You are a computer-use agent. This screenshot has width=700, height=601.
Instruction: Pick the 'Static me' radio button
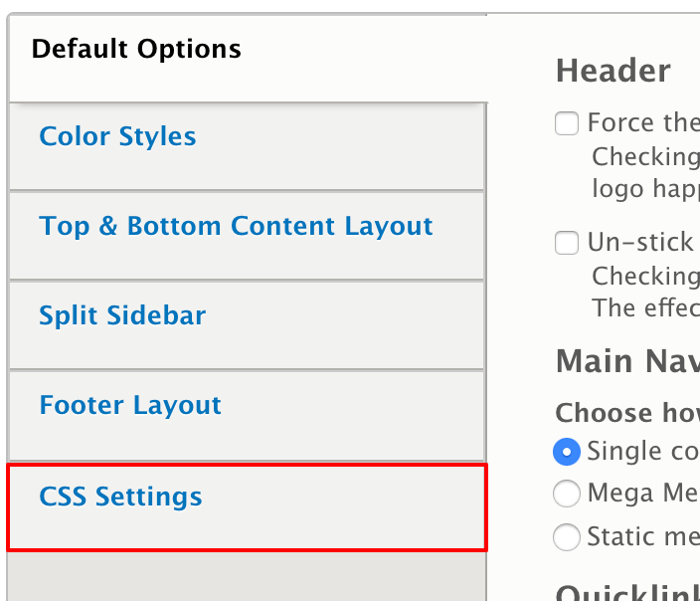(x=567, y=537)
